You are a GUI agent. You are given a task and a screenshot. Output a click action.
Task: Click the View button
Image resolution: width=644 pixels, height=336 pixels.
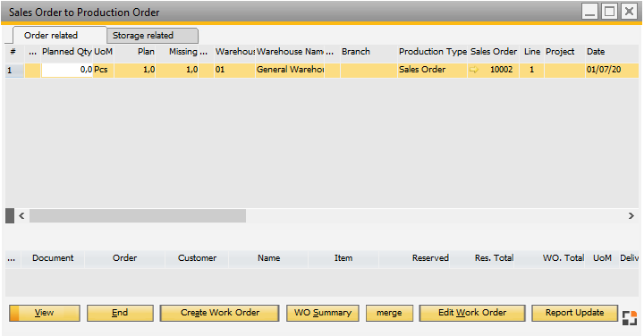[x=45, y=313]
